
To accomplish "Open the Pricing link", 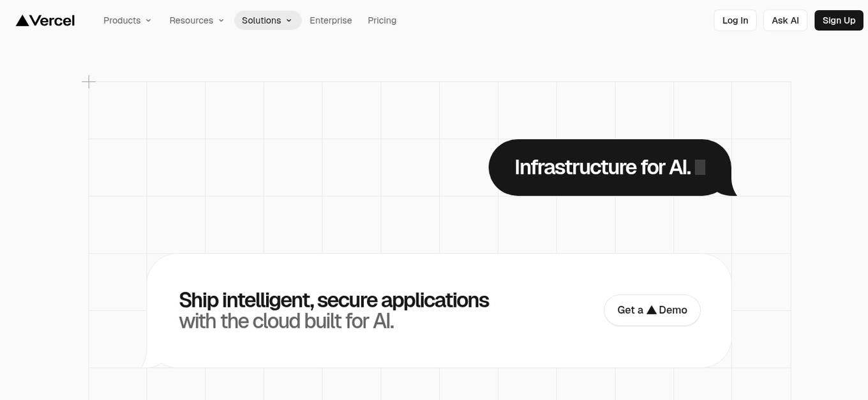I will coord(382,20).
